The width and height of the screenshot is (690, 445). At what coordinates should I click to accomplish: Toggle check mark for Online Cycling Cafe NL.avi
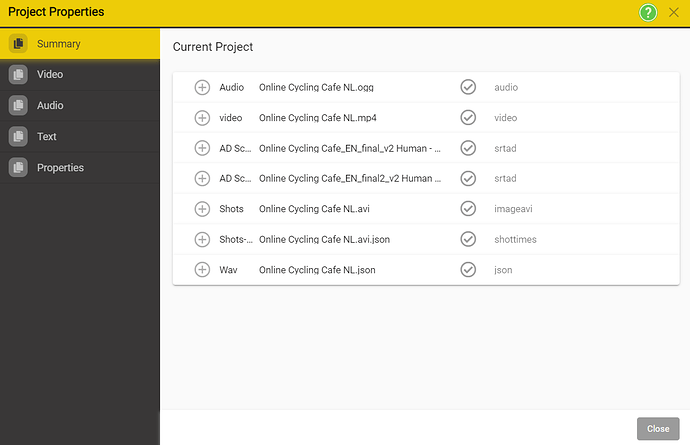point(468,209)
